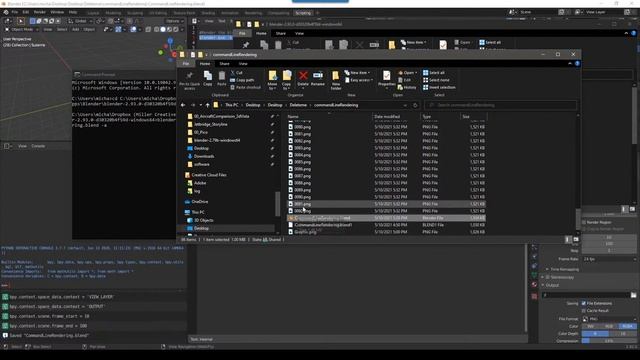Select the Downloads folder in Explorer sidebar
The image size is (640, 360).
(204, 156)
